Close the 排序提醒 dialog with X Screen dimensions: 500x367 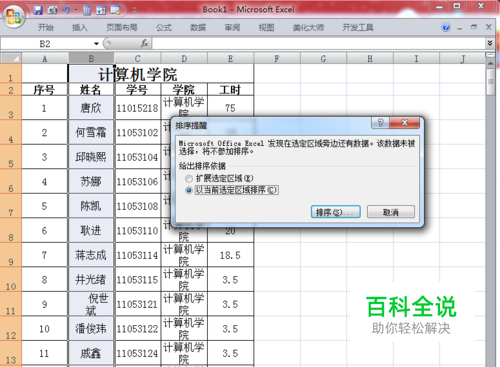(x=404, y=123)
